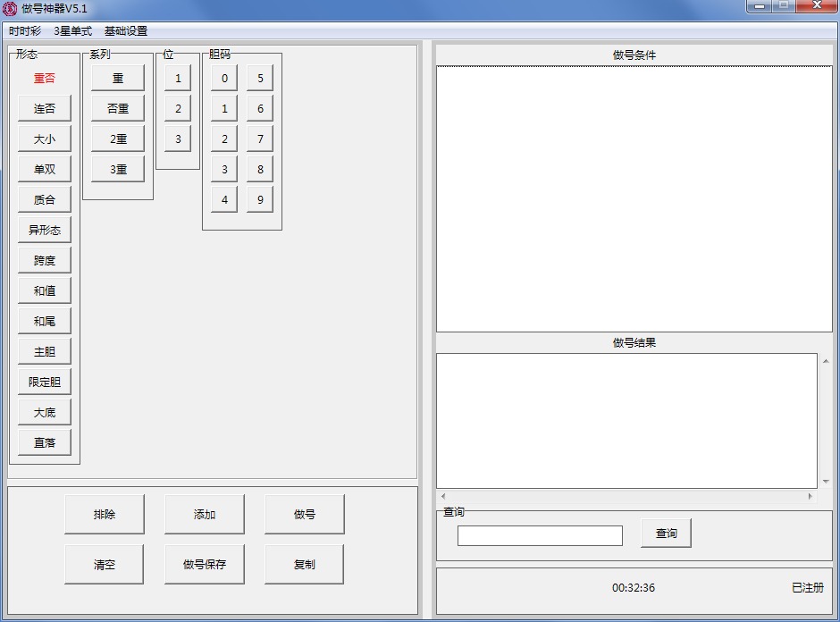Choose the 跨度 form button
This screenshot has height=622, width=840.
(x=45, y=261)
